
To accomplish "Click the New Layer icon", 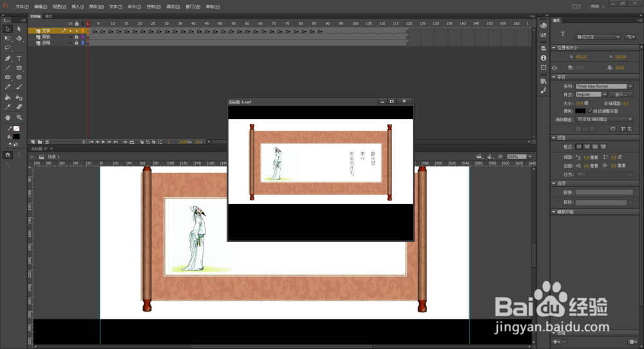I will point(33,142).
